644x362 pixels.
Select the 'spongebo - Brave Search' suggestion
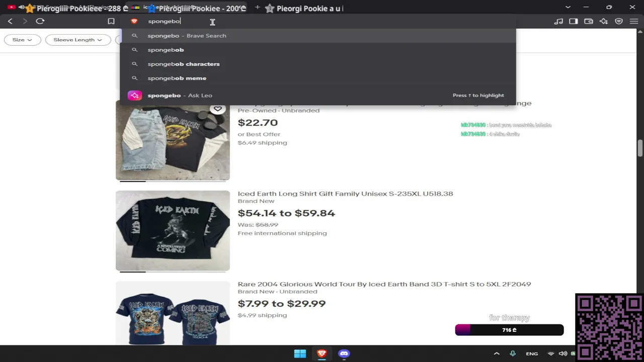(318, 36)
